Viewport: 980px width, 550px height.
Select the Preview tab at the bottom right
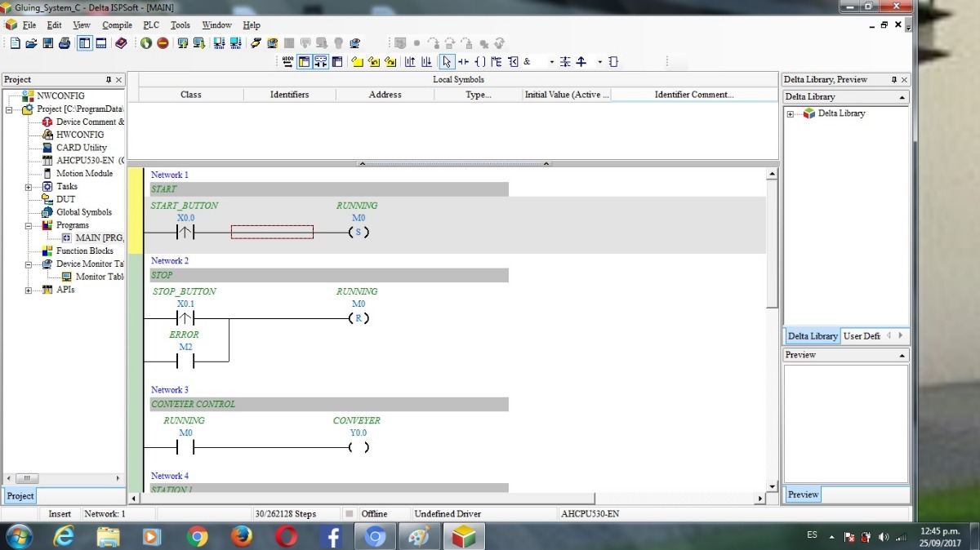tap(803, 495)
